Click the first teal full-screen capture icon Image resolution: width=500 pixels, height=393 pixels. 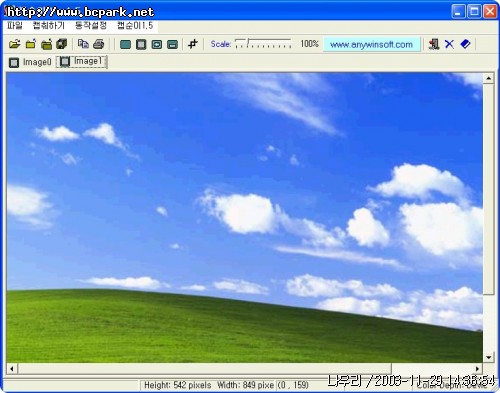pyautogui.click(x=125, y=44)
